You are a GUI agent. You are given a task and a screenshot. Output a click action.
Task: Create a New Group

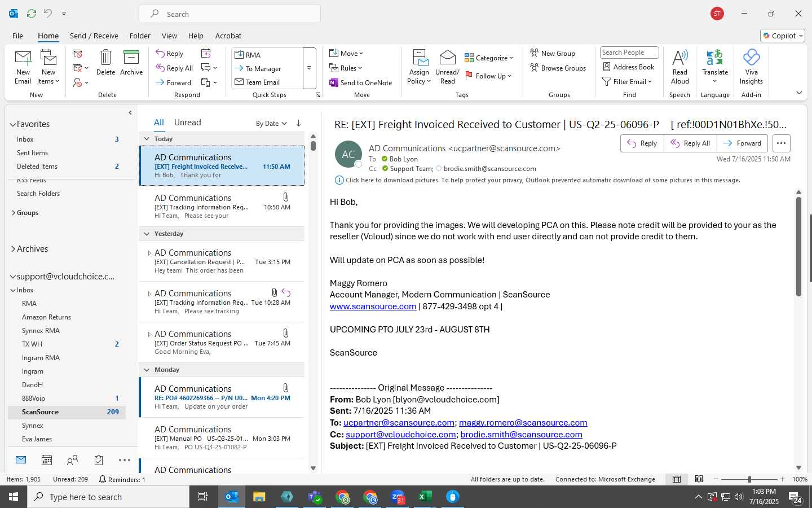[x=553, y=53]
